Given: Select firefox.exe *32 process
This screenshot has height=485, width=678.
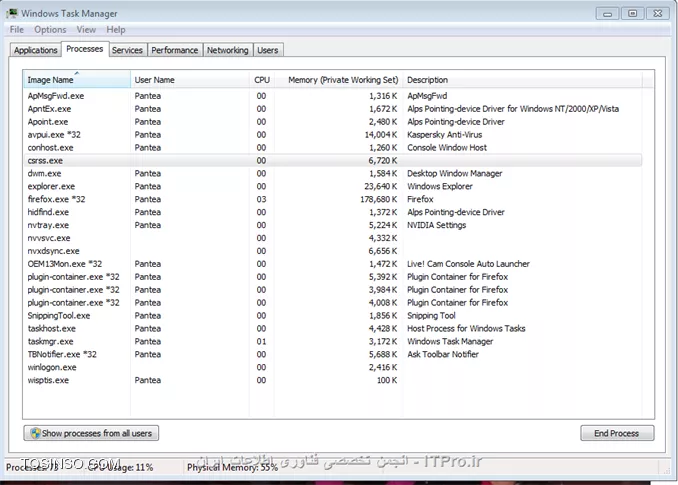Looking at the screenshot, I should 333,199.
